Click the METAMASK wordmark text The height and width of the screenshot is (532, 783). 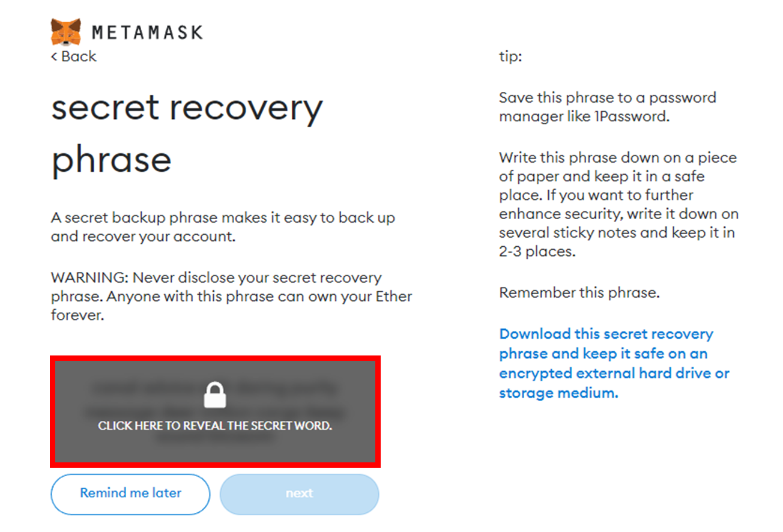point(147,32)
